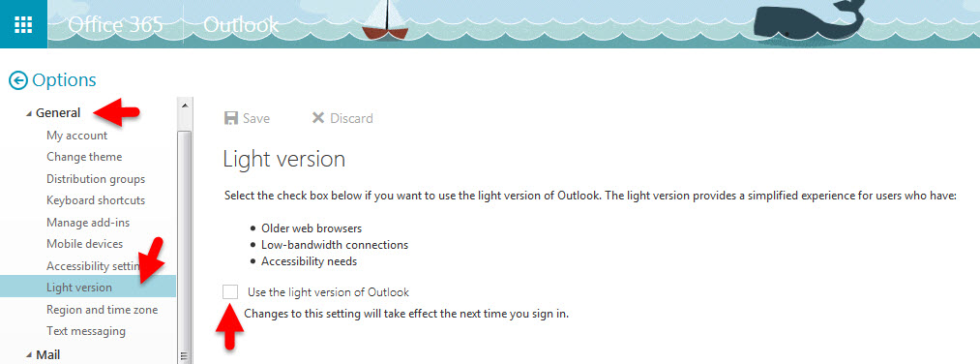This screenshot has height=364, width=980.
Task: Click the Office 365 header link
Action: pos(115,24)
